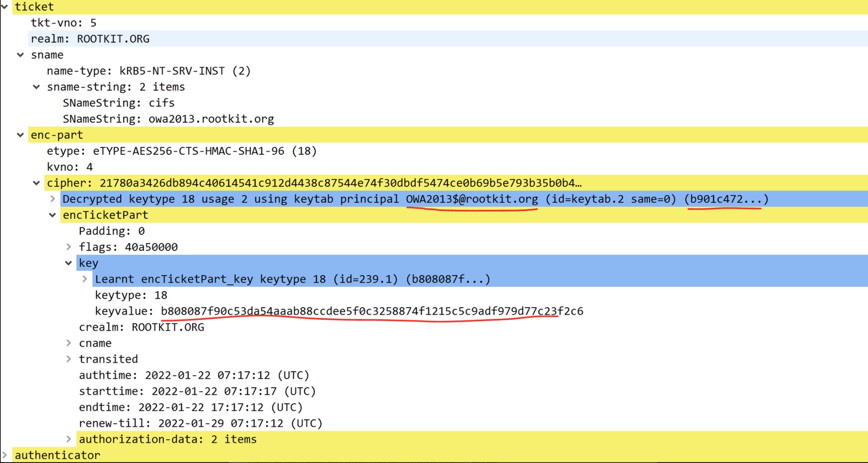Expand the Decrypted keytype 18 entry
The height and width of the screenshot is (463, 868).
(53, 199)
